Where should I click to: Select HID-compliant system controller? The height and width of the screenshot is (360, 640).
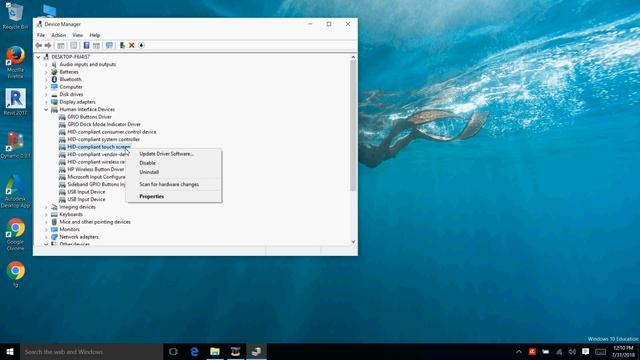pyautogui.click(x=104, y=139)
